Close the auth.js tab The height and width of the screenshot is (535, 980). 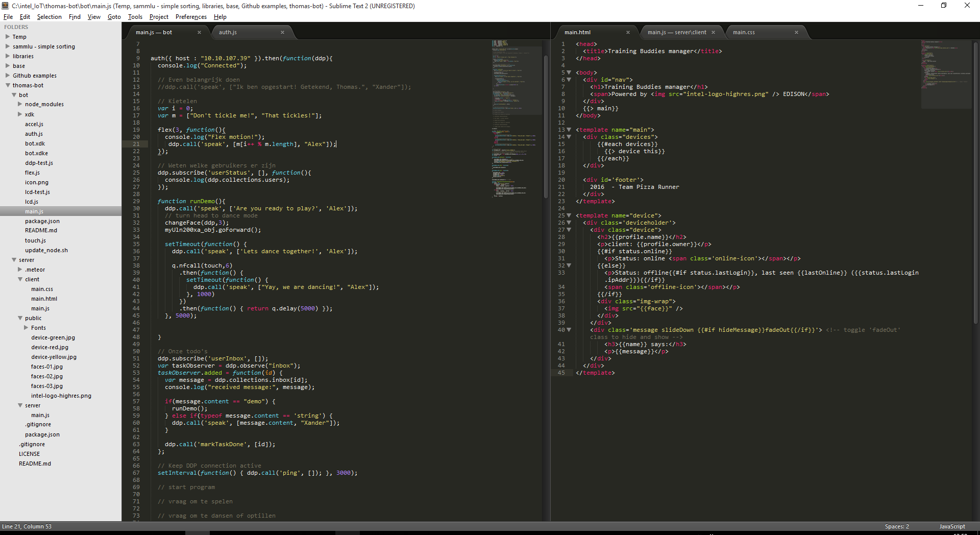coord(282,32)
